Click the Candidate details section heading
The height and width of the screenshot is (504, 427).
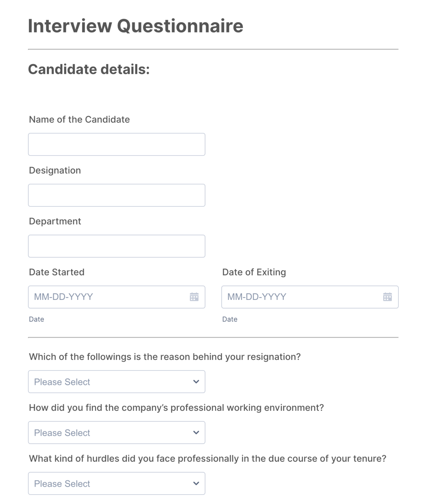pyautogui.click(x=89, y=69)
